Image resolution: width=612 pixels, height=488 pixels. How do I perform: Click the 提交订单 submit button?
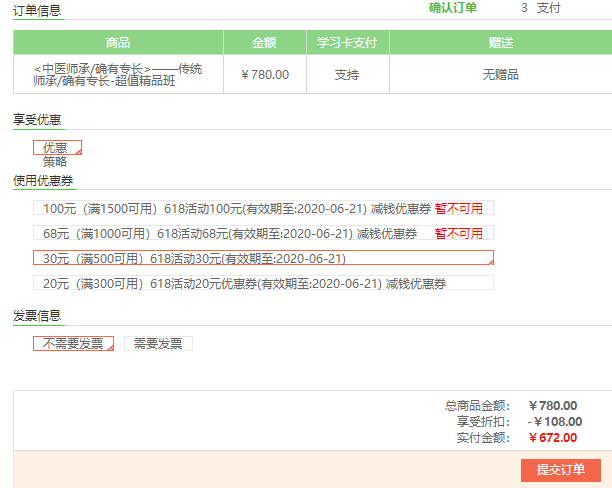pos(560,470)
